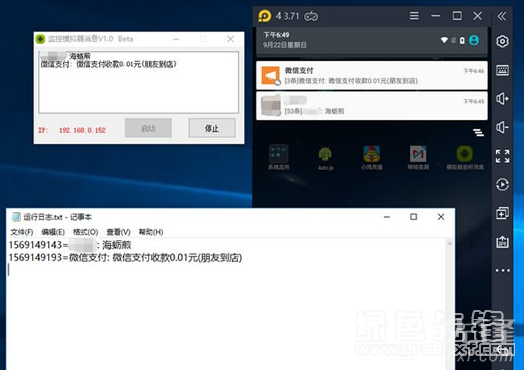Image resolution: width=524 pixels, height=370 pixels.
Task: Show more tools with three-dots icon
Action: [503, 270]
